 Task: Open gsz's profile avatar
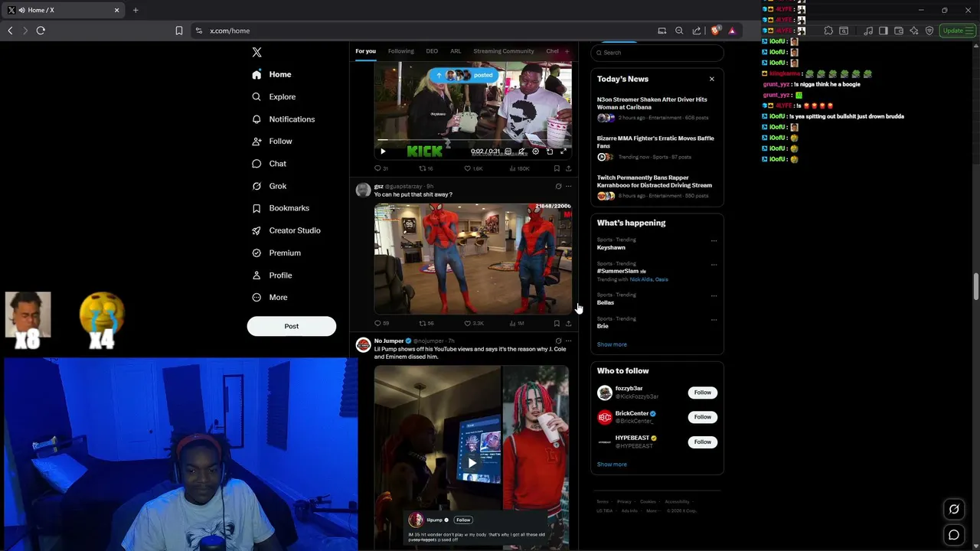coord(363,190)
